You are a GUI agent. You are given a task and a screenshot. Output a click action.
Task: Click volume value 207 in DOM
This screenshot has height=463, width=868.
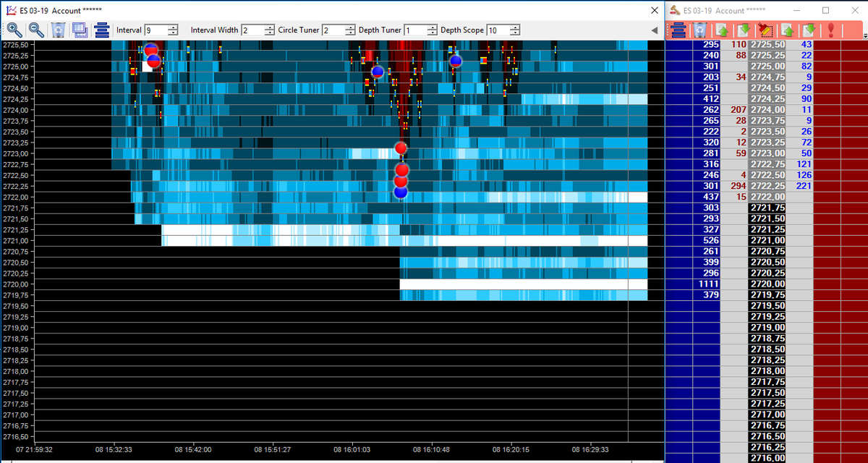point(737,110)
